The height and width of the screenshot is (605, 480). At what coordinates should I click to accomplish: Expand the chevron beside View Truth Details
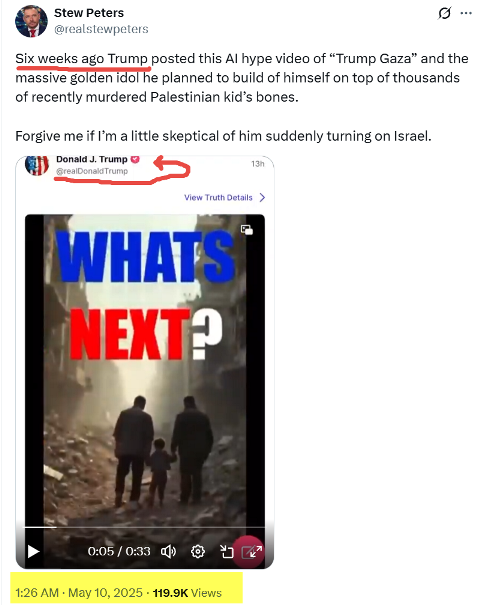click(262, 198)
